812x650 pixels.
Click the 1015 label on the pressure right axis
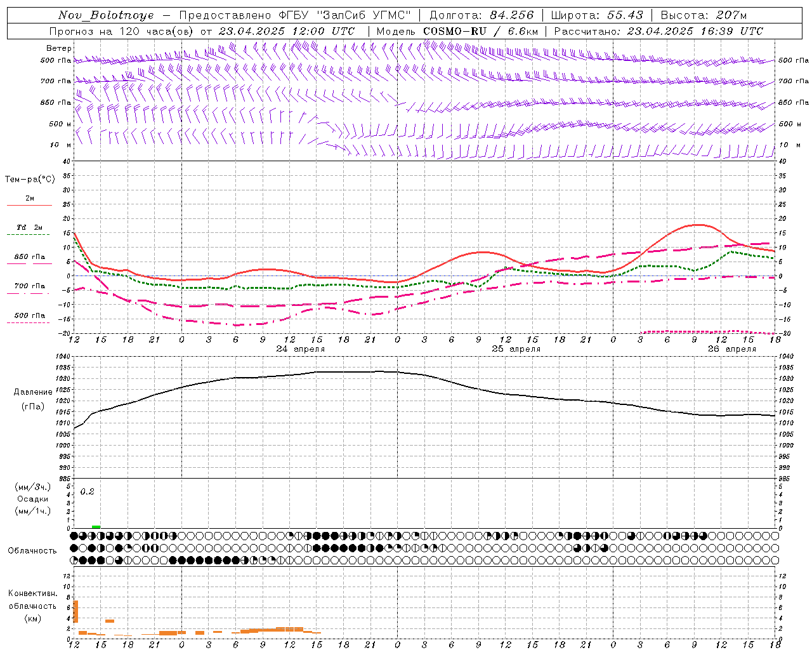coord(786,412)
